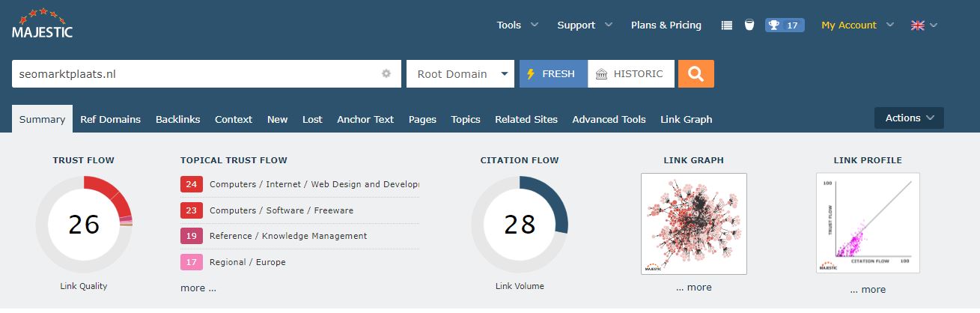Select the Summary tab

point(42,119)
